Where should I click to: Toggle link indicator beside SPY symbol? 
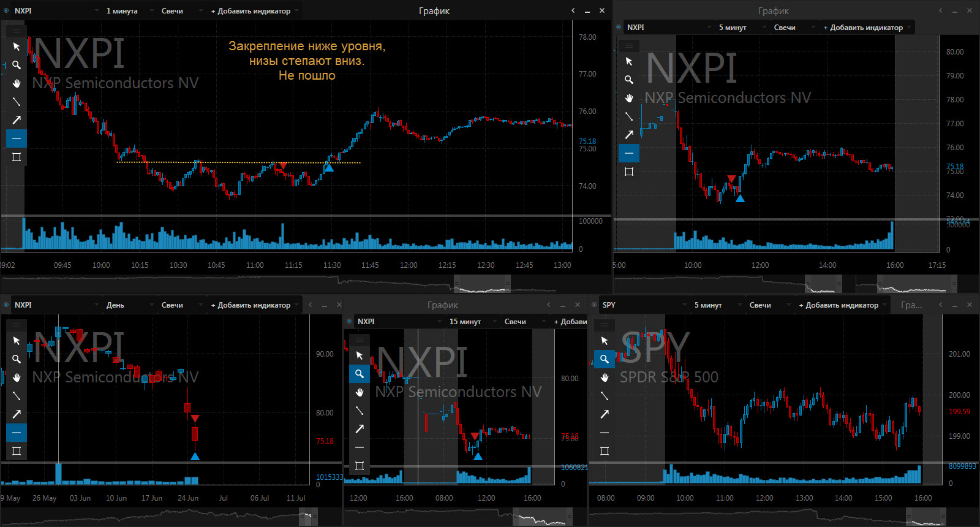(x=594, y=305)
